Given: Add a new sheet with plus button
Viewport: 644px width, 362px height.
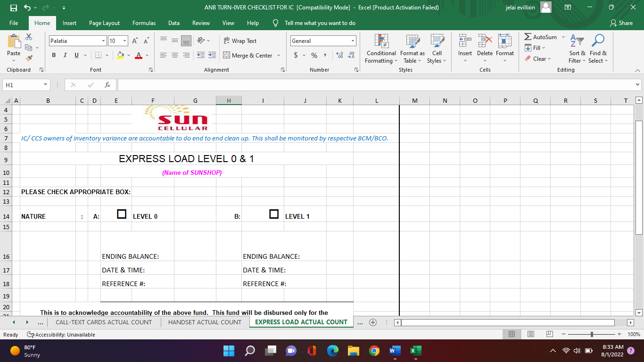Looking at the screenshot, I should click(373, 322).
